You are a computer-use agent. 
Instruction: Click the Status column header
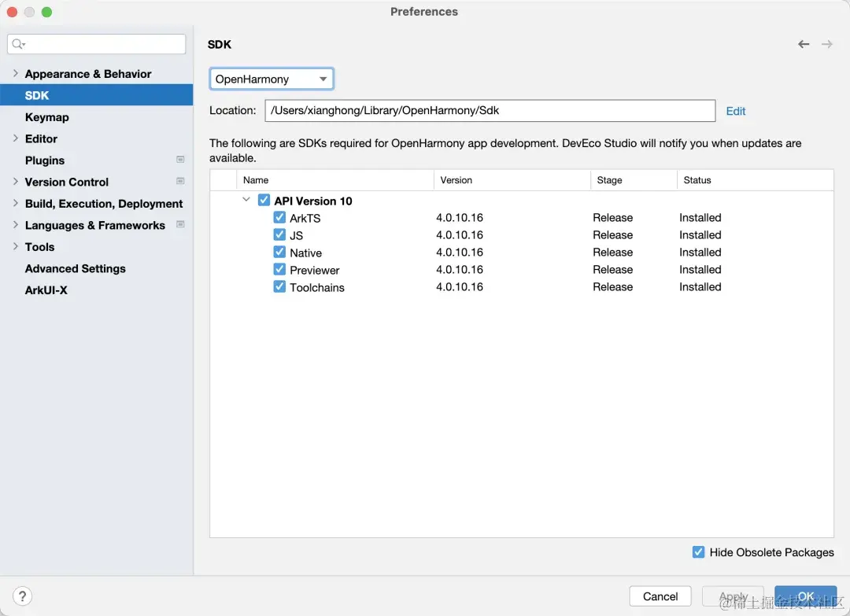coord(755,180)
